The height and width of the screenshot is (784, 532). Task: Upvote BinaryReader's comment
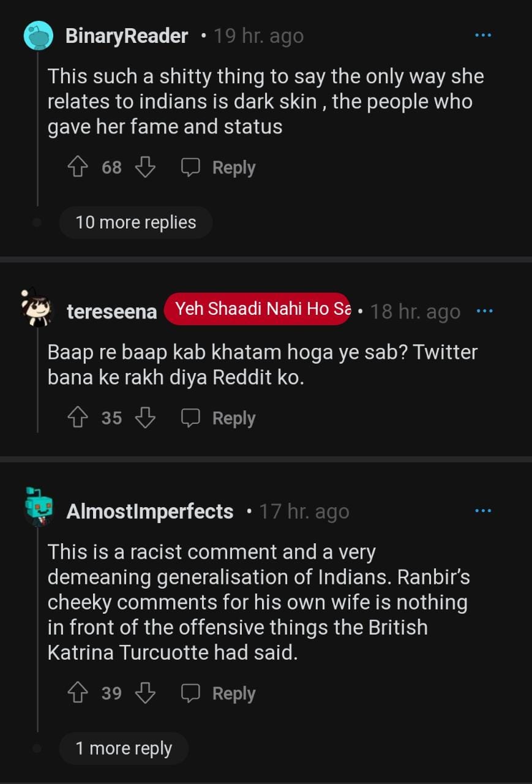(78, 167)
